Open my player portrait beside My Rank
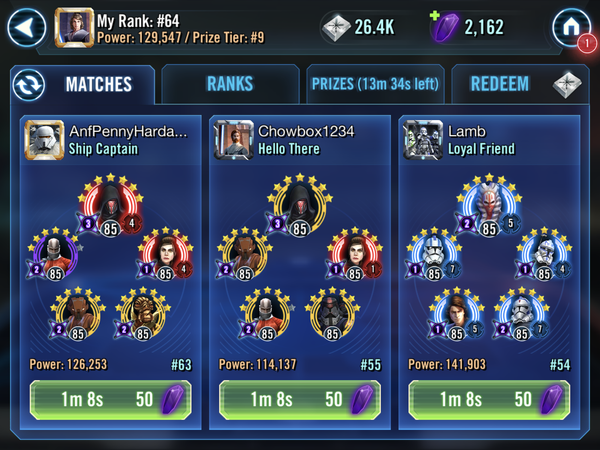The height and width of the screenshot is (450, 600). 74,28
